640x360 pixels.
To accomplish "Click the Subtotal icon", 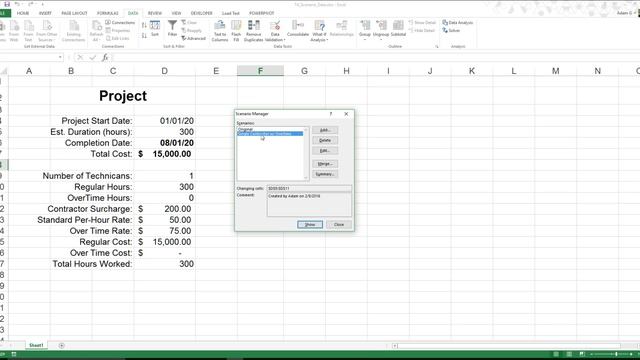I will [398, 29].
